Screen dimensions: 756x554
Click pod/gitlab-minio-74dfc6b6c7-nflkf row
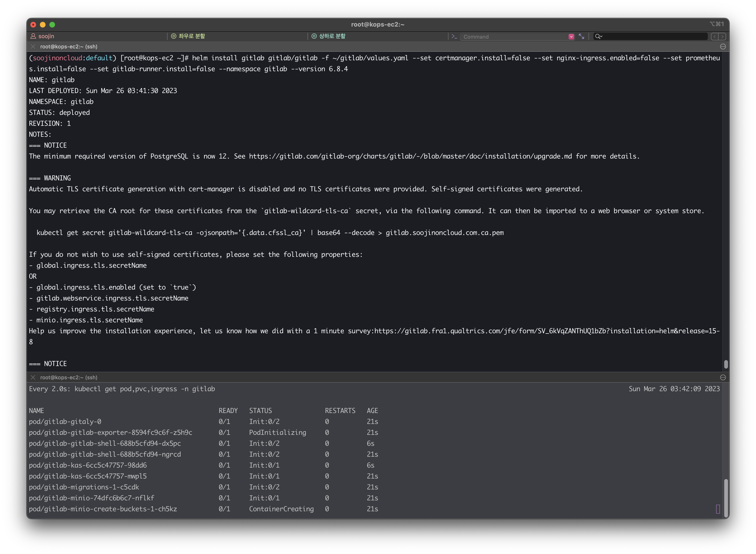pyautogui.click(x=204, y=498)
